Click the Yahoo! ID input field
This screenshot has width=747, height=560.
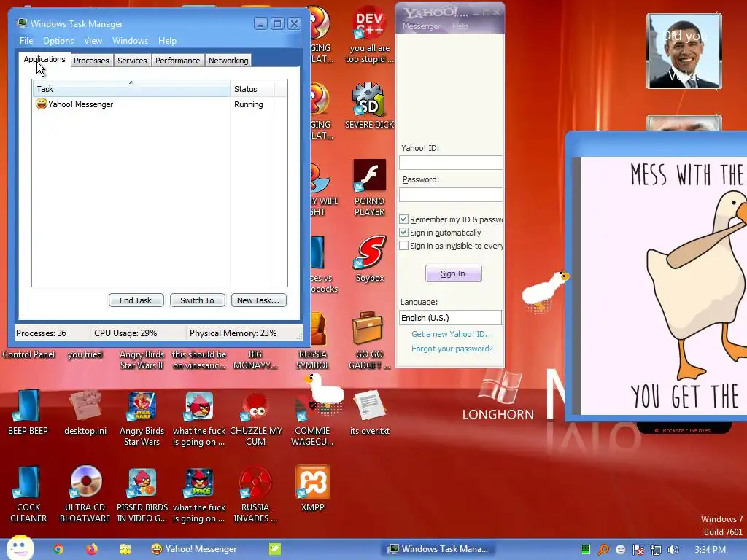pyautogui.click(x=451, y=163)
